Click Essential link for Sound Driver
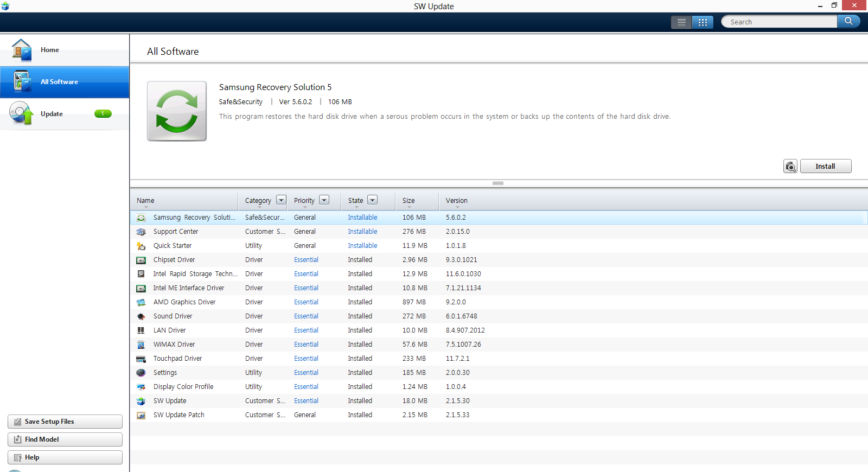Screen dimensions: 868x472 pos(306,316)
